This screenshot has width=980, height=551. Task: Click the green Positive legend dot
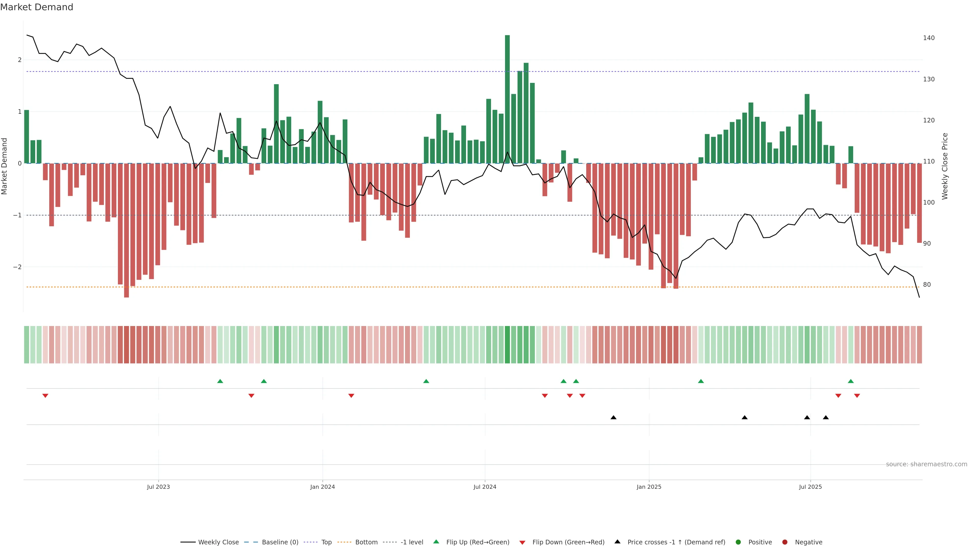738,542
